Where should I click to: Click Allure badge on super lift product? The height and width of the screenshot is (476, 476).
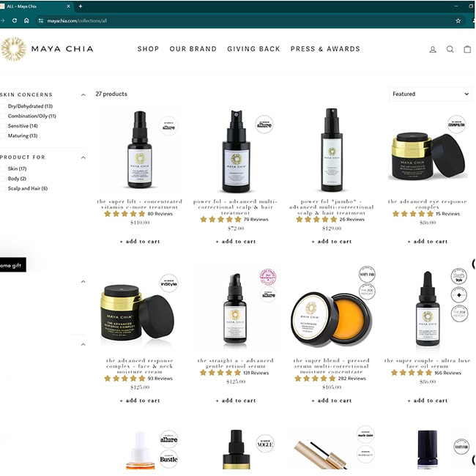tap(168, 126)
